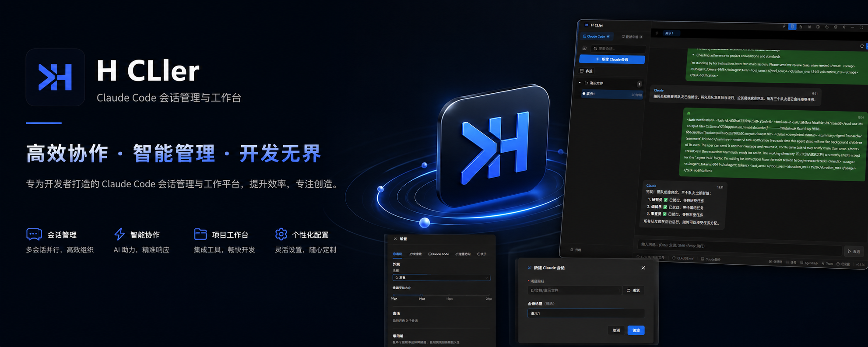The image size is (868, 347).
Task: Click the 多会话并行，高效组织 caption
Action: pos(60,250)
